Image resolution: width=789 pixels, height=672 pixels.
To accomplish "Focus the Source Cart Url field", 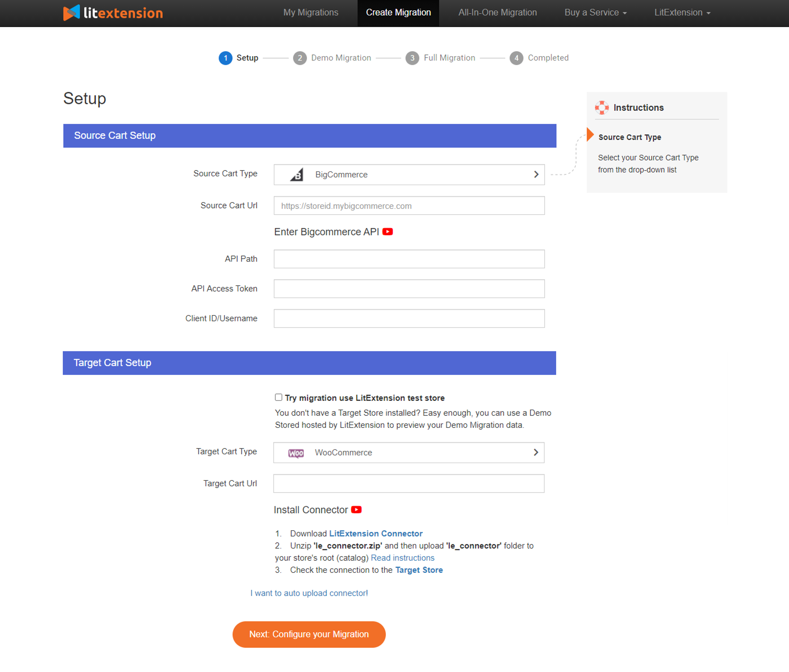I will pos(409,206).
